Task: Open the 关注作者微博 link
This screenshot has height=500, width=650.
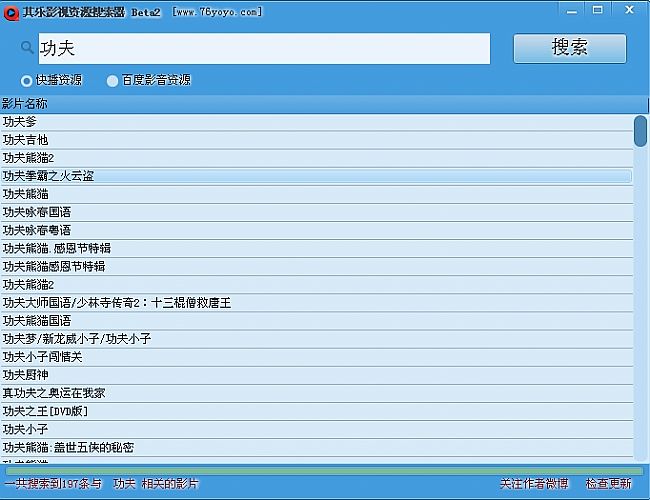Action: [x=534, y=483]
